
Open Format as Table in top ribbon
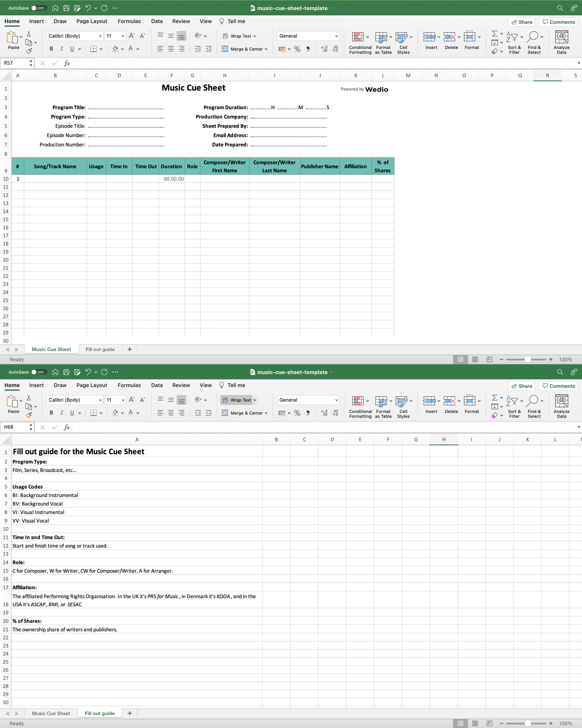[383, 42]
